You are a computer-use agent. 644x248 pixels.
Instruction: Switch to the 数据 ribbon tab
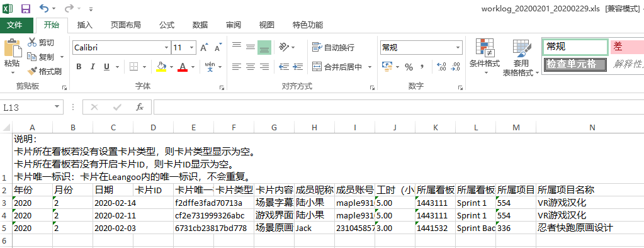click(x=200, y=25)
